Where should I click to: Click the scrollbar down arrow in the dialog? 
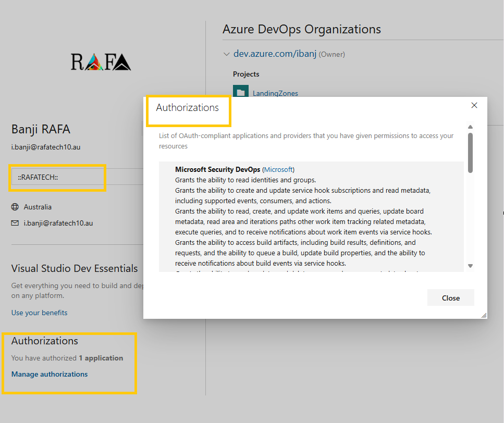tap(470, 266)
